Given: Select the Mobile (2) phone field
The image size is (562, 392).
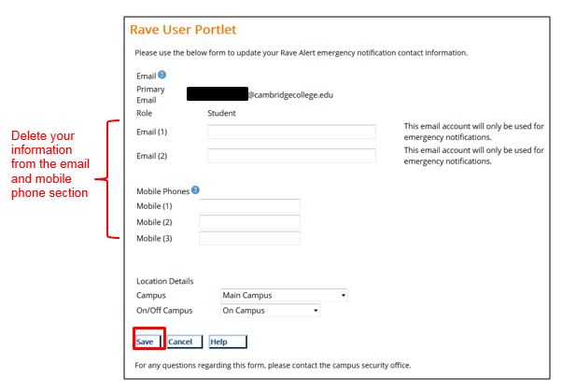Looking at the screenshot, I should click(249, 222).
